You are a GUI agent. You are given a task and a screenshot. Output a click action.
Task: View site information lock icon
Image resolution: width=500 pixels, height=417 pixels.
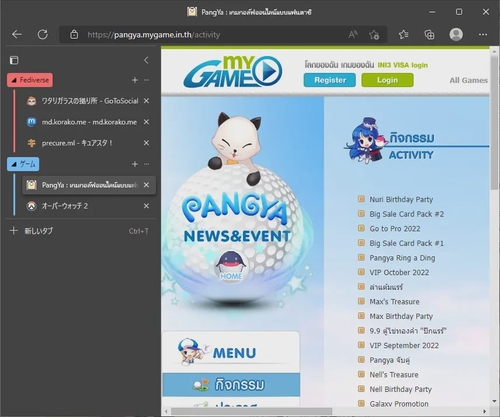click(x=74, y=34)
